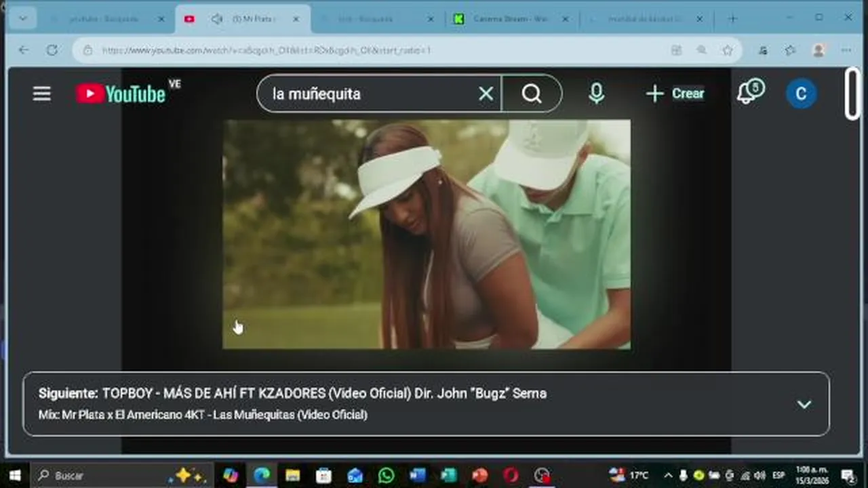Open the clock and calendar flyout
This screenshot has width=868, height=488.
(x=812, y=476)
